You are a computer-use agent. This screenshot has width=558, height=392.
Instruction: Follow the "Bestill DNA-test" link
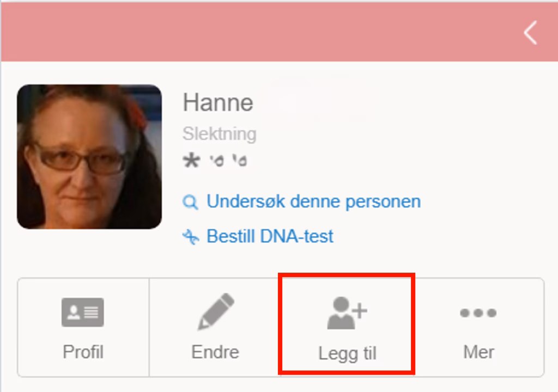(270, 236)
